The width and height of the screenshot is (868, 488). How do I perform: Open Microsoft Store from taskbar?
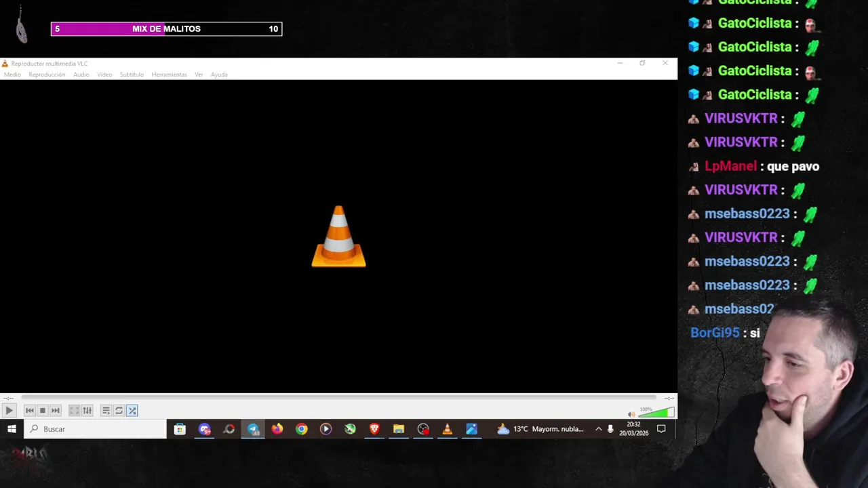tap(180, 429)
